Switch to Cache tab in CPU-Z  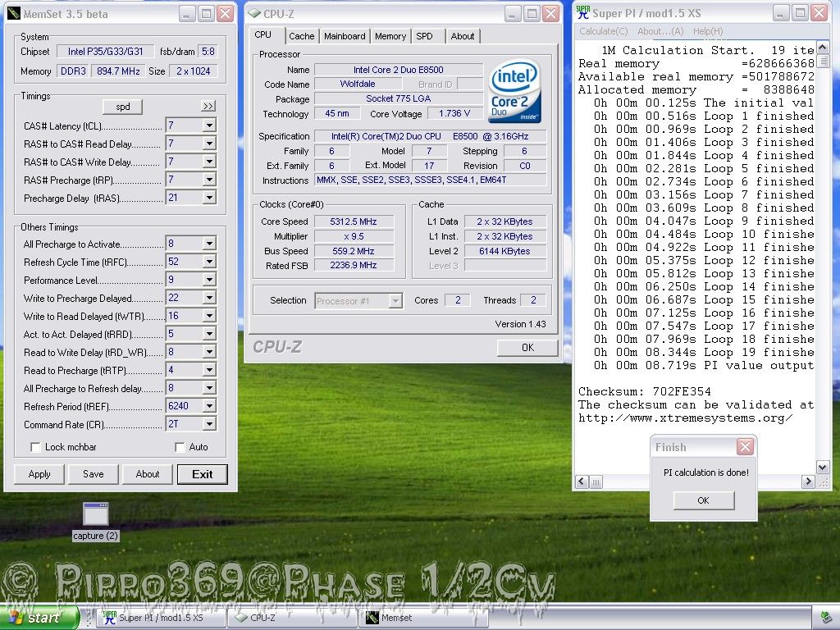(x=302, y=36)
